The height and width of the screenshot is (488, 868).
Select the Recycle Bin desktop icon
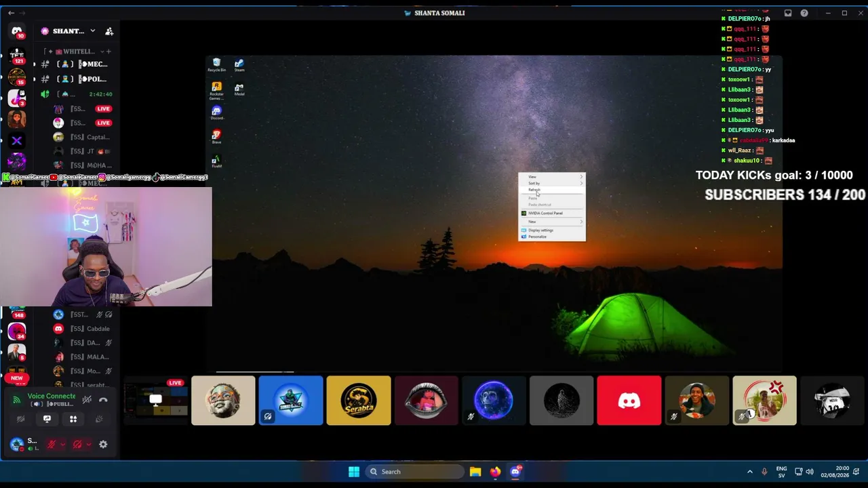pyautogui.click(x=216, y=65)
